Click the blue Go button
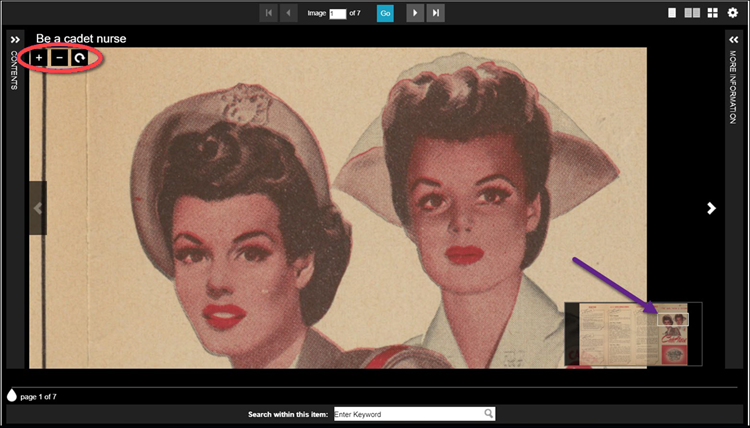750x428 pixels. click(385, 13)
